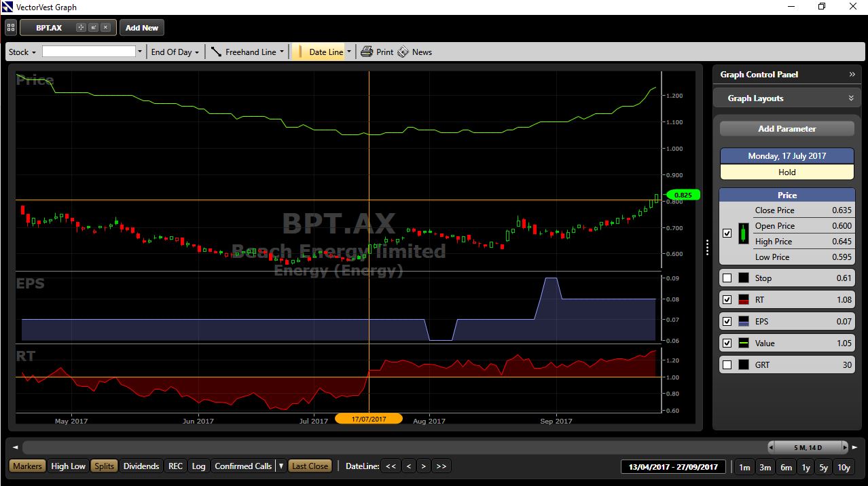The image size is (868, 486).
Task: Click the Monday, 17 July 2017 date header
Action: pos(787,156)
